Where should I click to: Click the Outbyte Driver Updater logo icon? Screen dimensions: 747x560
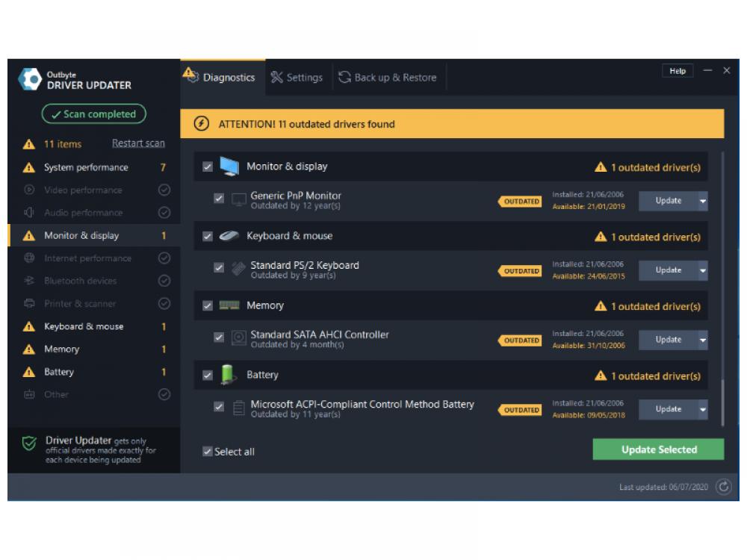point(30,79)
